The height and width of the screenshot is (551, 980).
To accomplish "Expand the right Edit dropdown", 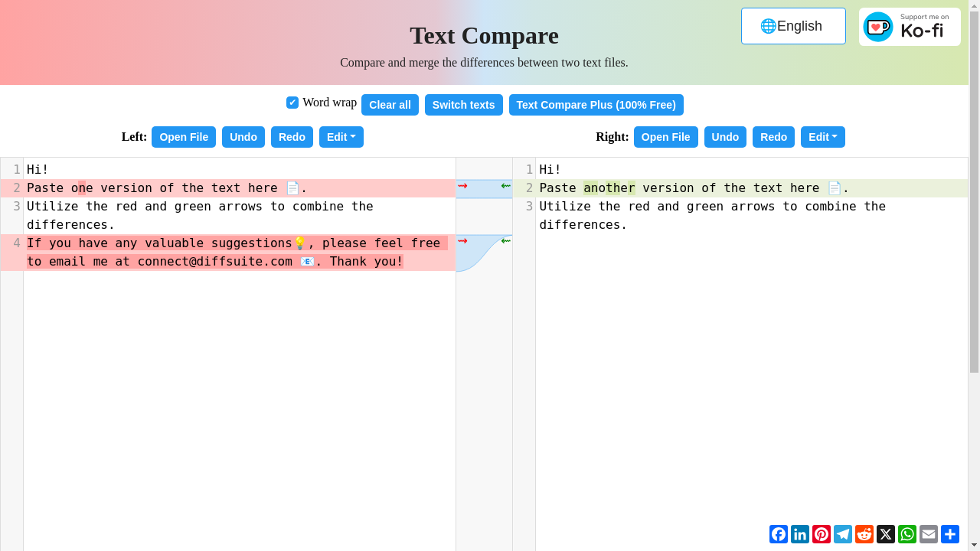I will click(x=822, y=137).
